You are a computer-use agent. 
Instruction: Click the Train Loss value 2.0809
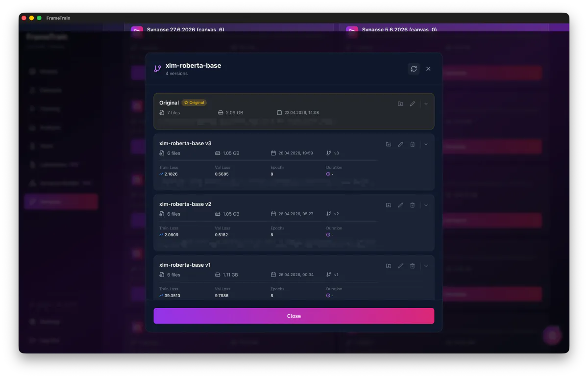pyautogui.click(x=171, y=235)
